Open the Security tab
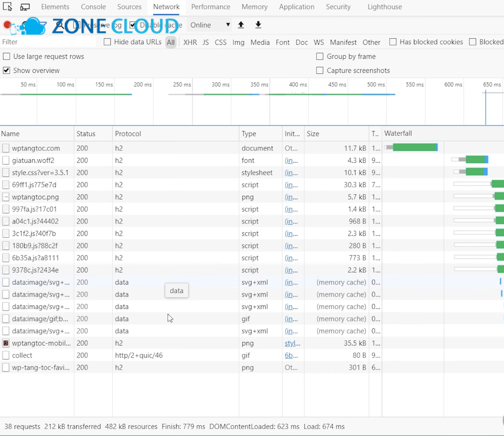 [x=338, y=7]
